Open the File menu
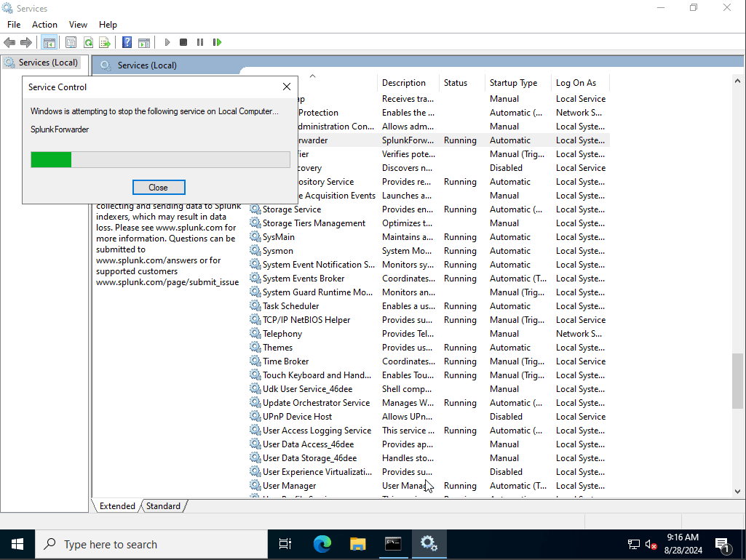Viewport: 746px width, 560px height. (14, 25)
